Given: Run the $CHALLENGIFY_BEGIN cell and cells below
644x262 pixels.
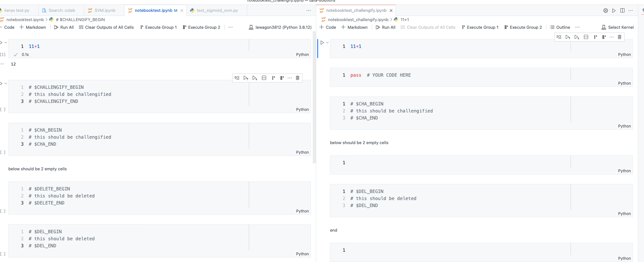Looking at the screenshot, I should [x=255, y=78].
